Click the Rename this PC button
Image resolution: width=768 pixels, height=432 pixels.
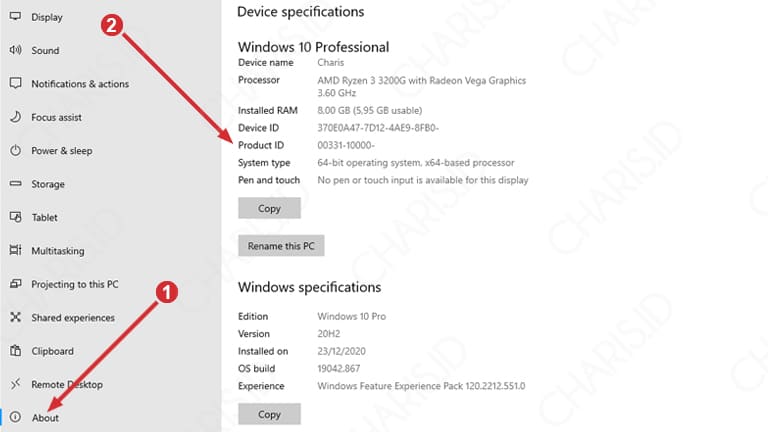pos(281,246)
